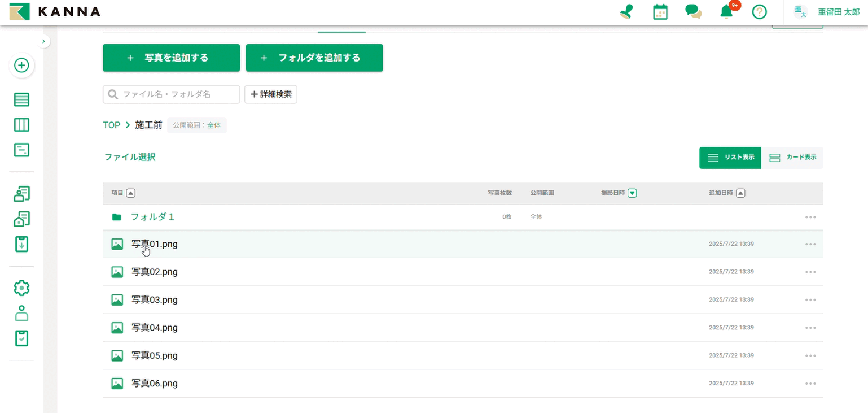Toggle sort order on 項目 column
868x413 pixels.
click(x=130, y=193)
